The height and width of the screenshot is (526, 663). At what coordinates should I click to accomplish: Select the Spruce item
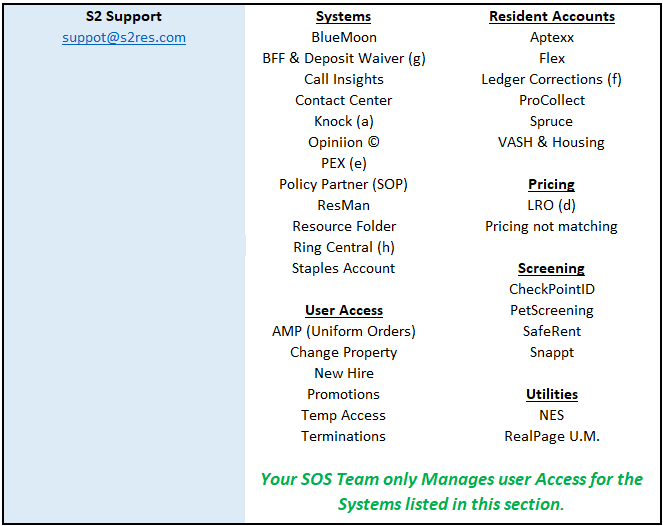[x=551, y=121]
